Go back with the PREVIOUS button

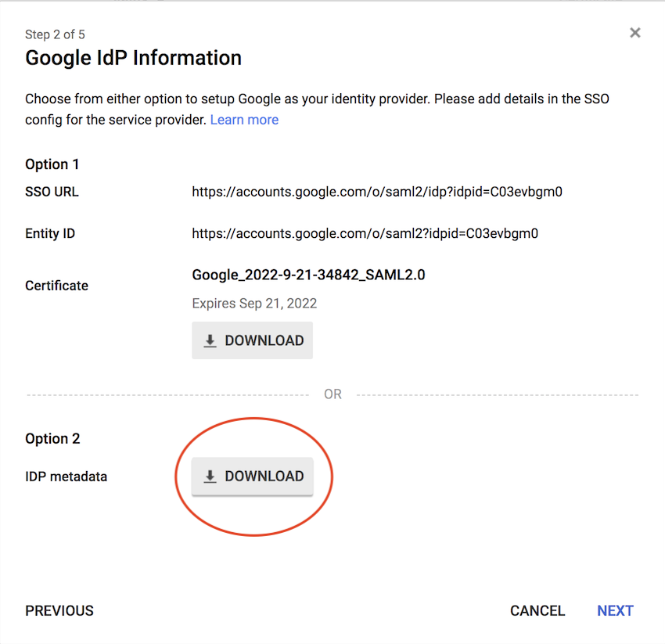coord(59,610)
